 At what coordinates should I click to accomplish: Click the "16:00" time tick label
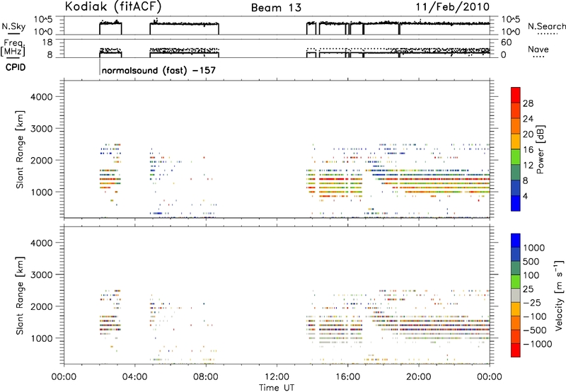[347, 377]
